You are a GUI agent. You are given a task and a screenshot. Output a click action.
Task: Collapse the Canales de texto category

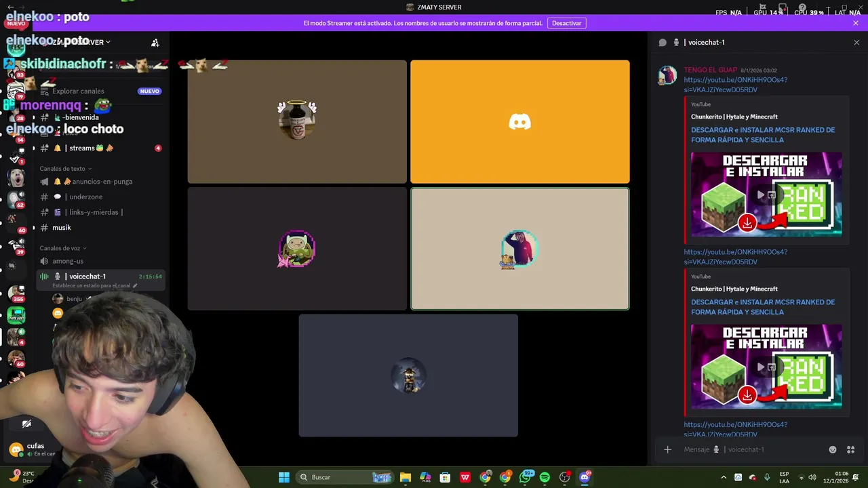pos(65,169)
